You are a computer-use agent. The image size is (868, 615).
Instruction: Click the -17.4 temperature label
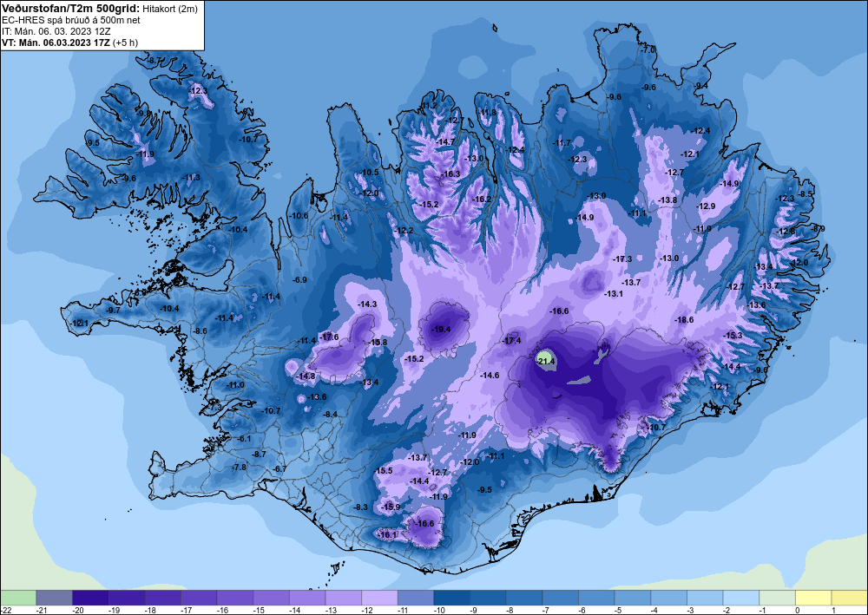click(x=511, y=341)
